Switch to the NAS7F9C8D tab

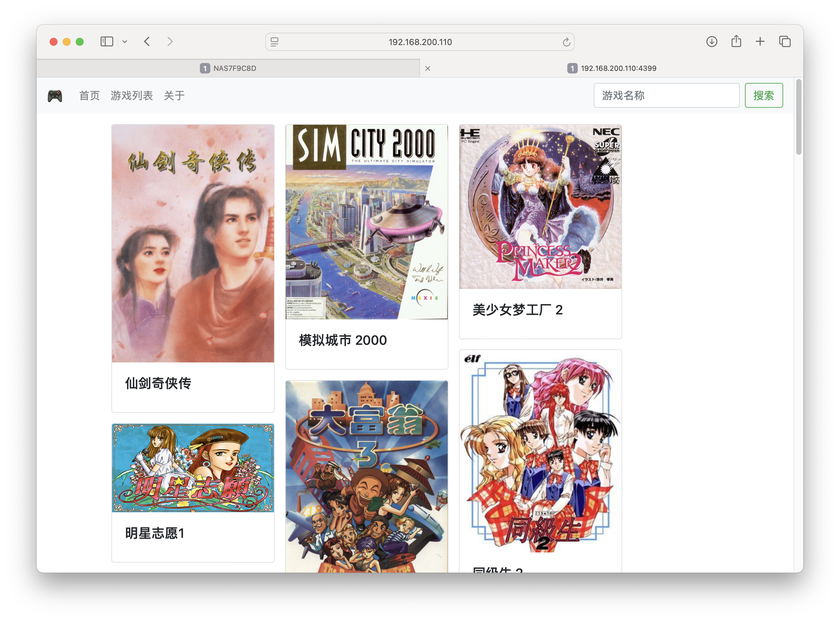[x=228, y=68]
